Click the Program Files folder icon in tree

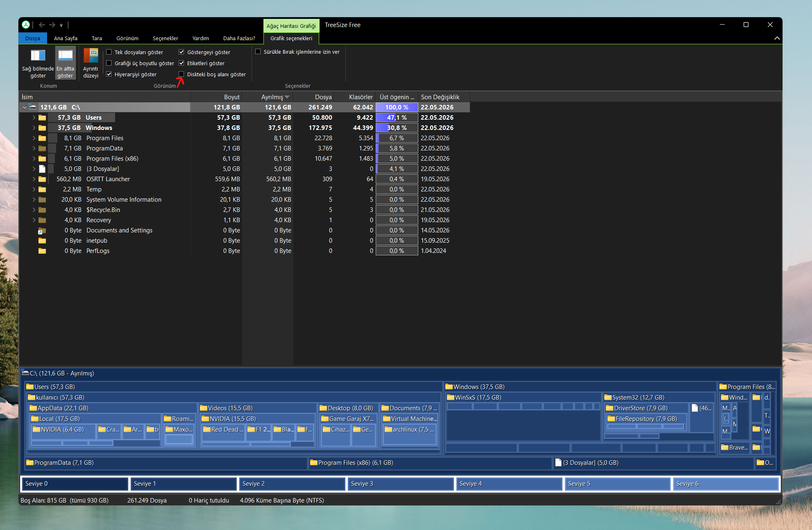pyautogui.click(x=42, y=138)
